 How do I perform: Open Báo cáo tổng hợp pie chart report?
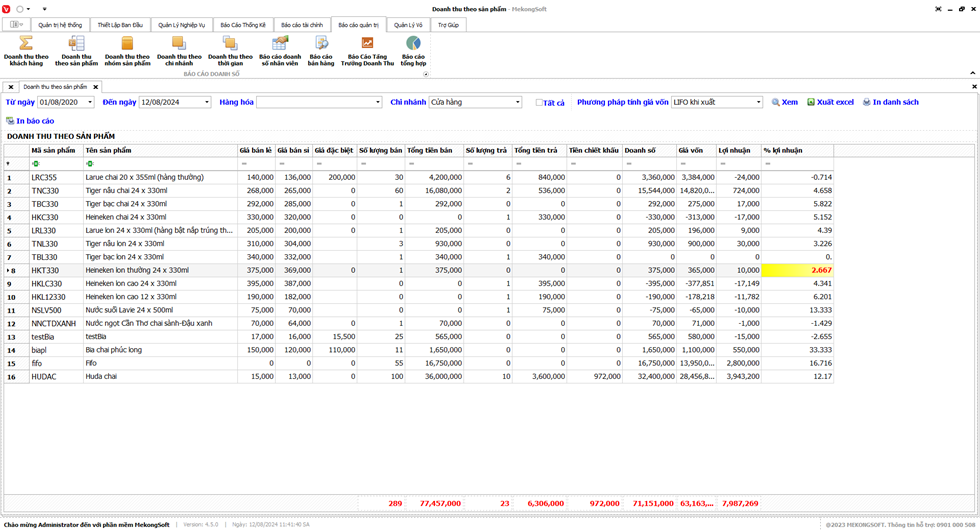coord(413,49)
